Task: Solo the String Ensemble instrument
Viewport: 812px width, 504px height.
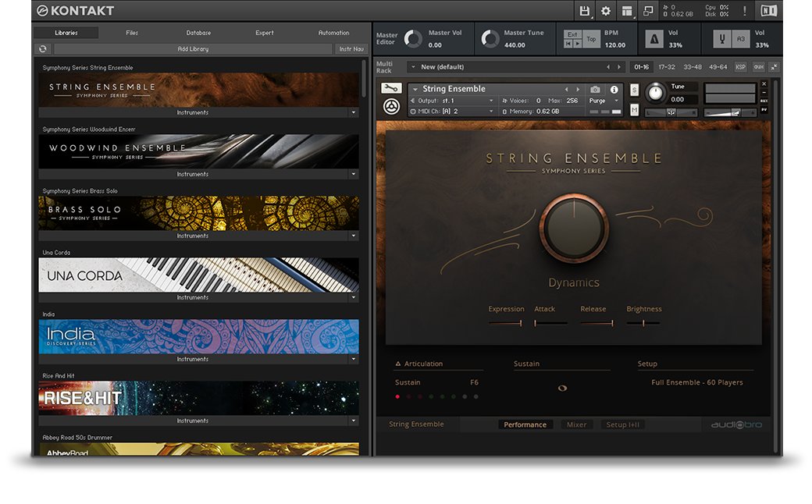Action: 634,90
